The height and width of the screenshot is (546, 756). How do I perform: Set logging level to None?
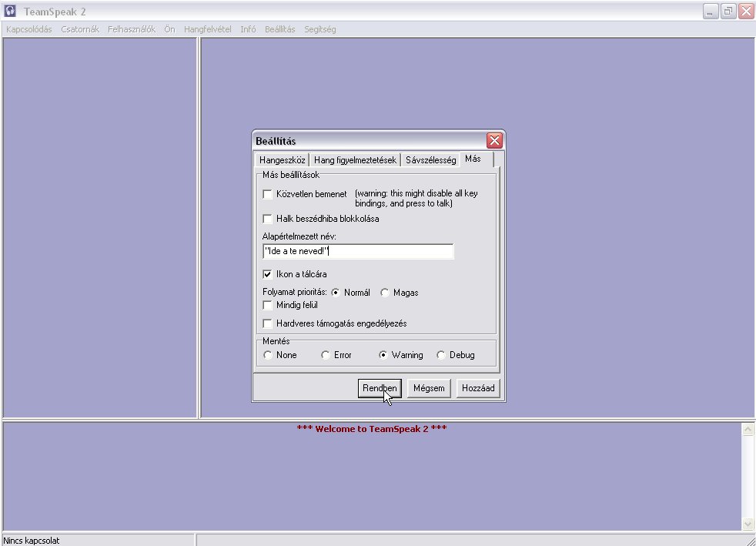[268, 355]
